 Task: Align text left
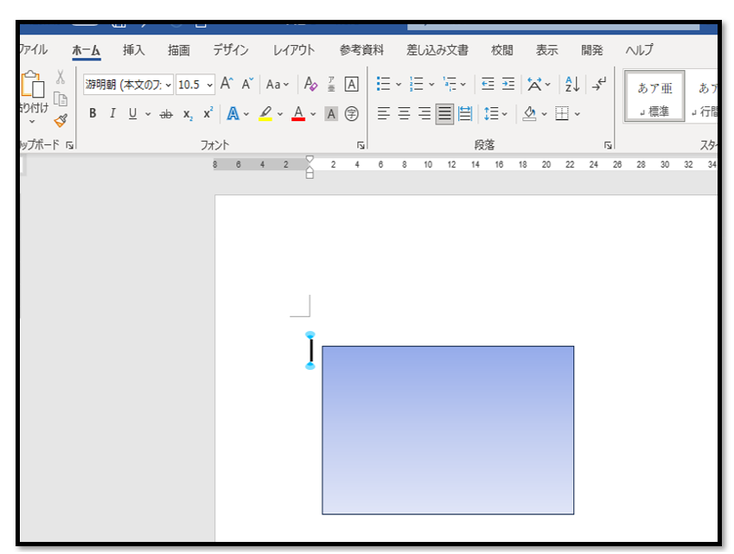tap(383, 113)
